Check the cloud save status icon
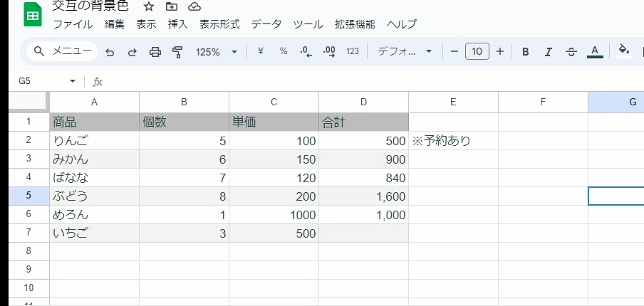 pyautogui.click(x=194, y=6)
